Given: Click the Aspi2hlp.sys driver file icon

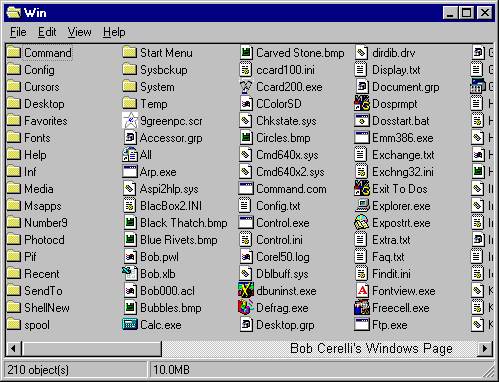Looking at the screenshot, I should tap(130, 188).
